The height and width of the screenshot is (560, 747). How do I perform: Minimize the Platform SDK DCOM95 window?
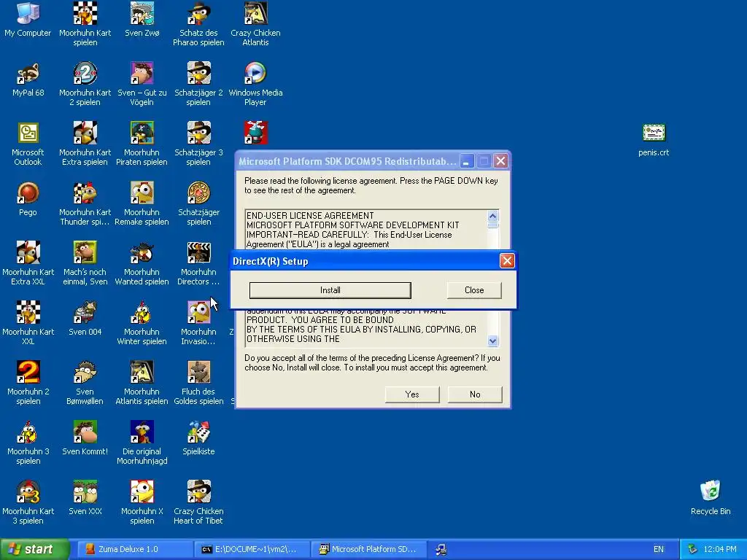click(x=467, y=161)
